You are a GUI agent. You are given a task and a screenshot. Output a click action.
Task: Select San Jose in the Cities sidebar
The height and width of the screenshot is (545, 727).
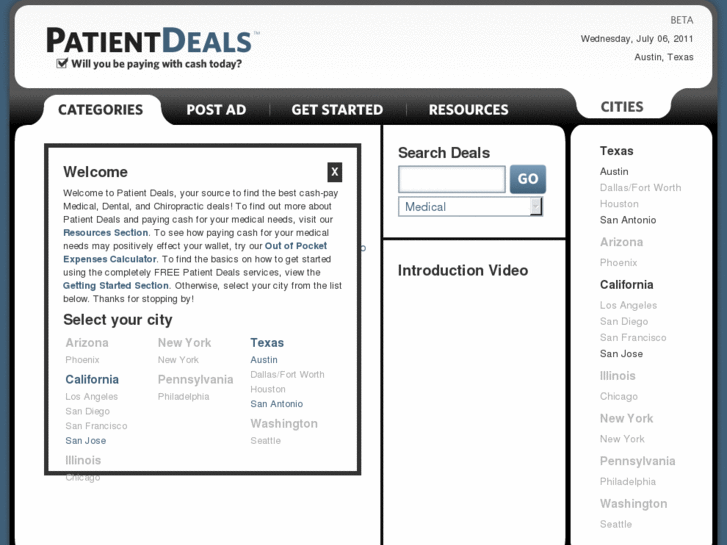point(621,354)
